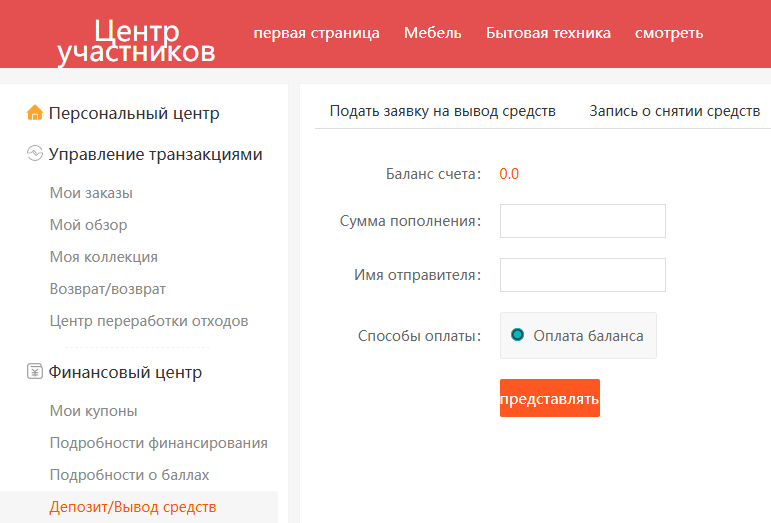Click the home icon beside Персональный центр
This screenshot has height=523, width=771.
coord(35,113)
